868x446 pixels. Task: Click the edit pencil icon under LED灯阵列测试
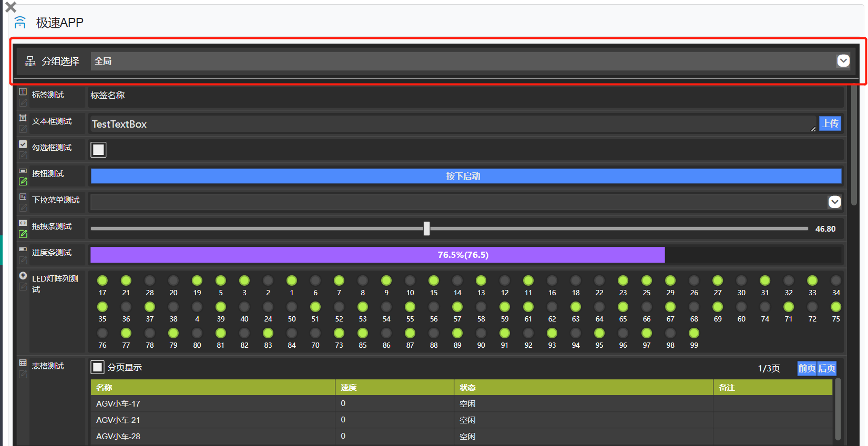23,286
